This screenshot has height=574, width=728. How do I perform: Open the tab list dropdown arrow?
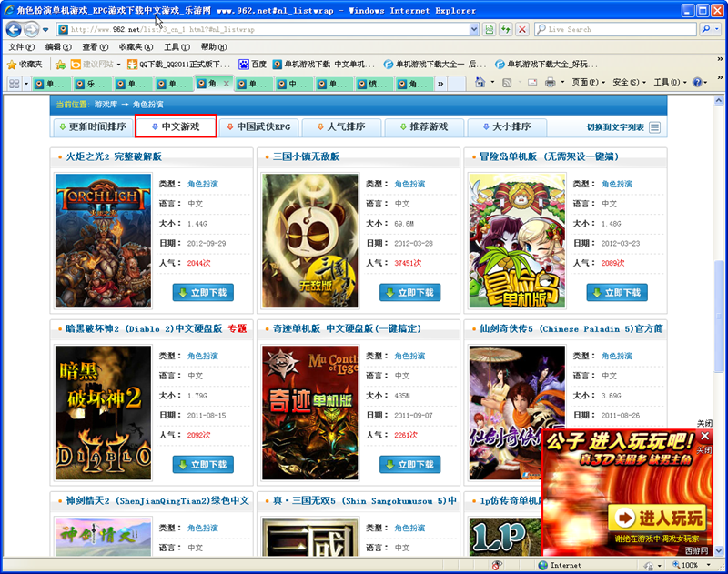(x=26, y=84)
